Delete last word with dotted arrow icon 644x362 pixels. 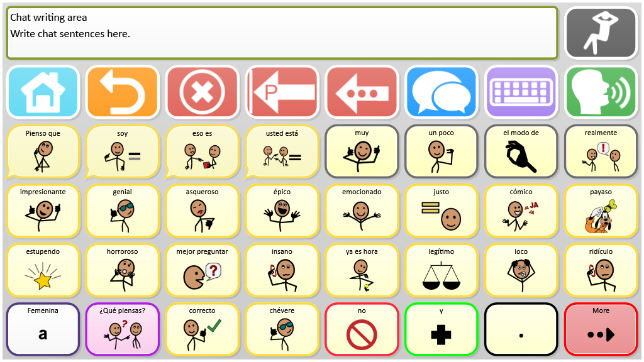tap(362, 92)
